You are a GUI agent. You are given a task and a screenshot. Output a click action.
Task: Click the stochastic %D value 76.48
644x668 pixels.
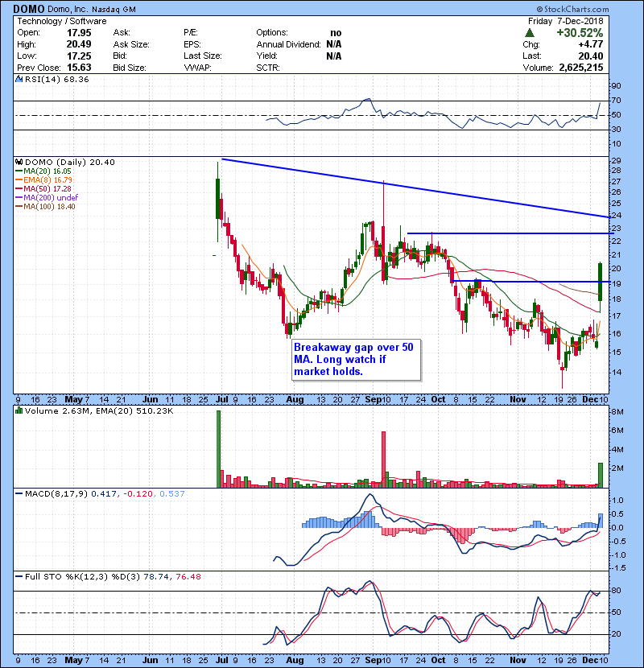pyautogui.click(x=188, y=577)
